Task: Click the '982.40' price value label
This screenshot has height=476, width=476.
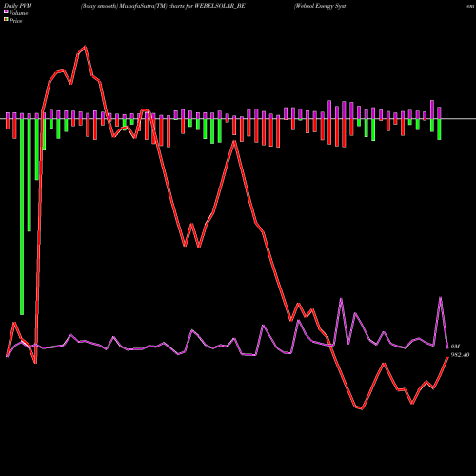Action: [460, 355]
